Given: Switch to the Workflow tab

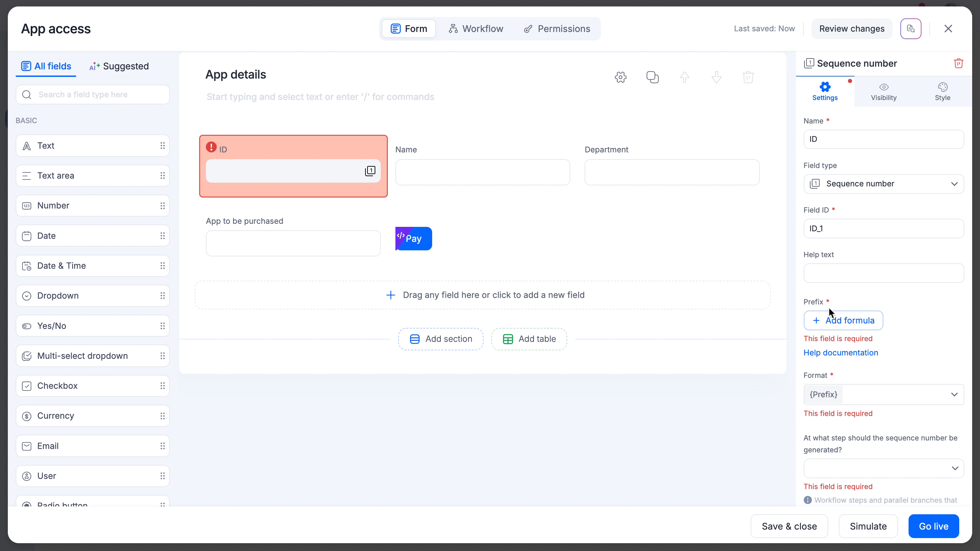Looking at the screenshot, I should click(476, 29).
